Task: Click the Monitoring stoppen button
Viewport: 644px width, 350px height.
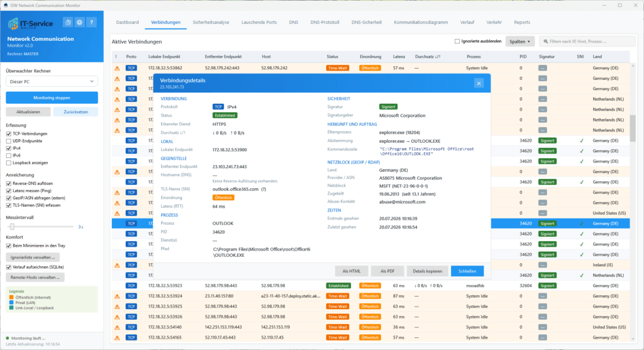Action: click(52, 98)
